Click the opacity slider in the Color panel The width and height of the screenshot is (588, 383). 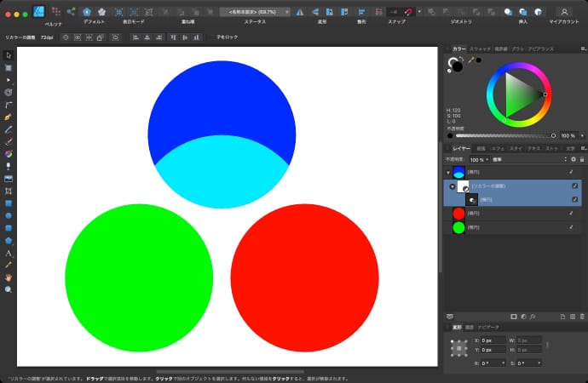[503, 135]
